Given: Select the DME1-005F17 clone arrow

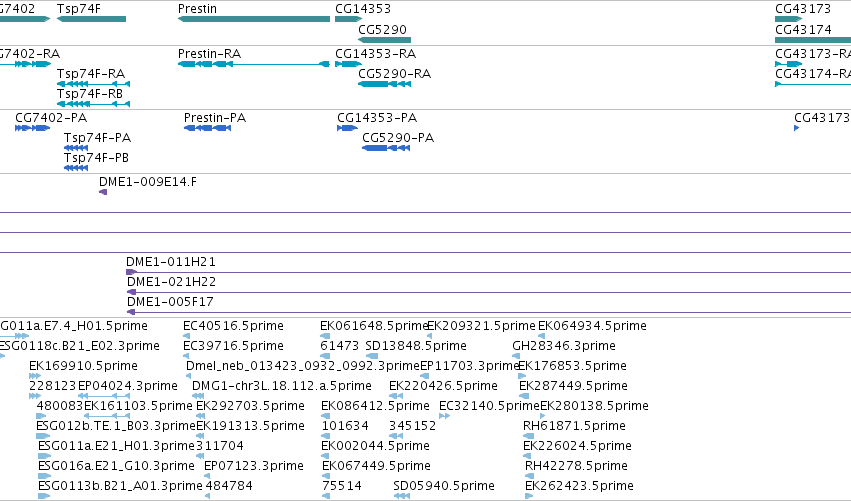Looking at the screenshot, I should coord(131,312).
